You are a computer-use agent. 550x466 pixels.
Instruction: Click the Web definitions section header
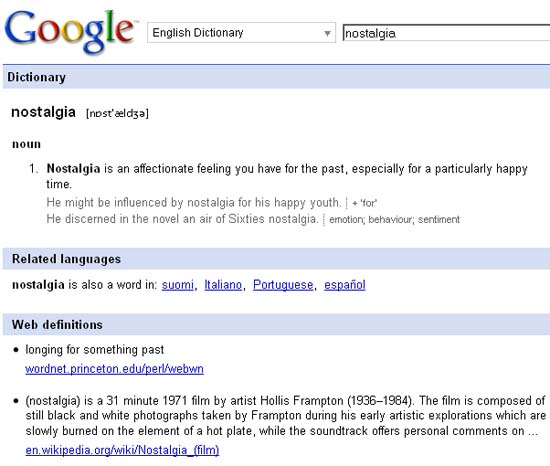[276, 324]
